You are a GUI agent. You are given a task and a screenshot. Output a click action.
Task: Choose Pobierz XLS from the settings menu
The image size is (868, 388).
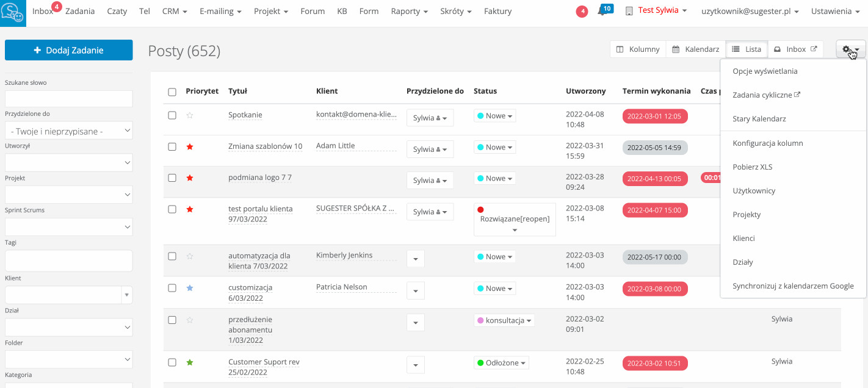click(752, 167)
